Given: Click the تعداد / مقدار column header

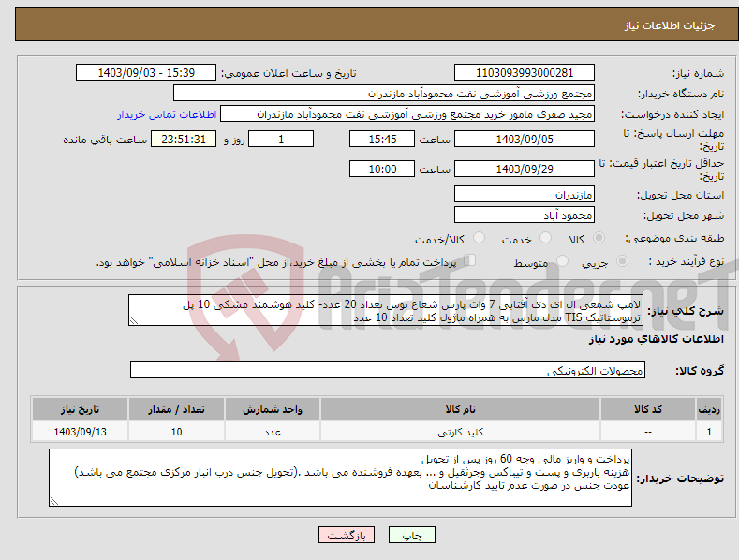Looking at the screenshot, I should click(x=176, y=409).
